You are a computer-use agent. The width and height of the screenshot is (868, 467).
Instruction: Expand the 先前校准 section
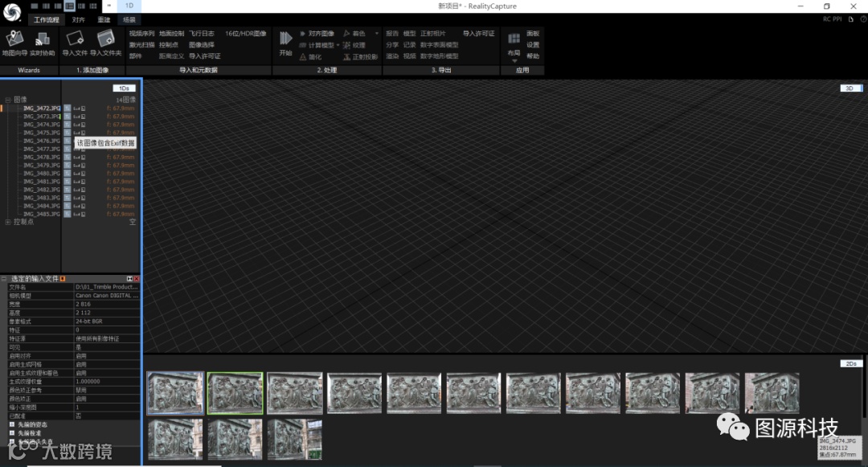point(11,433)
